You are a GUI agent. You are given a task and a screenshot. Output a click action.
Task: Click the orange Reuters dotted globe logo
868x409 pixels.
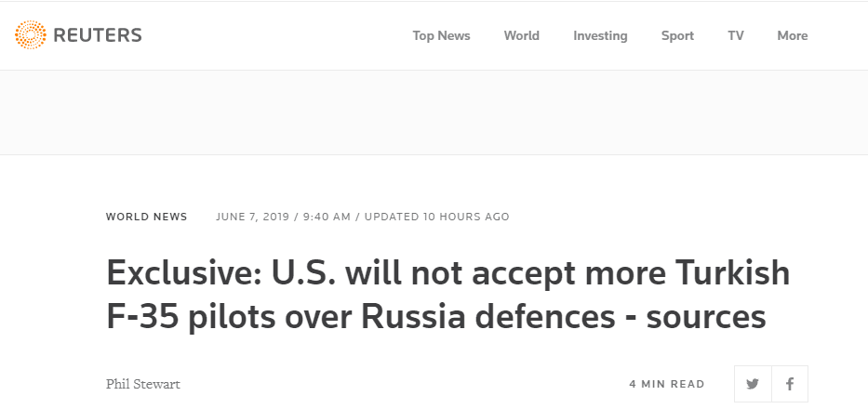click(31, 36)
